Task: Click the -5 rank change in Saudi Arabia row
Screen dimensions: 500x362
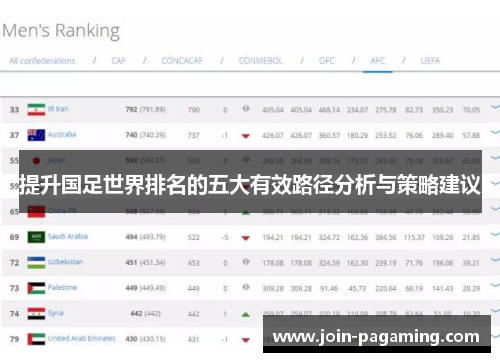Action: coord(225,237)
